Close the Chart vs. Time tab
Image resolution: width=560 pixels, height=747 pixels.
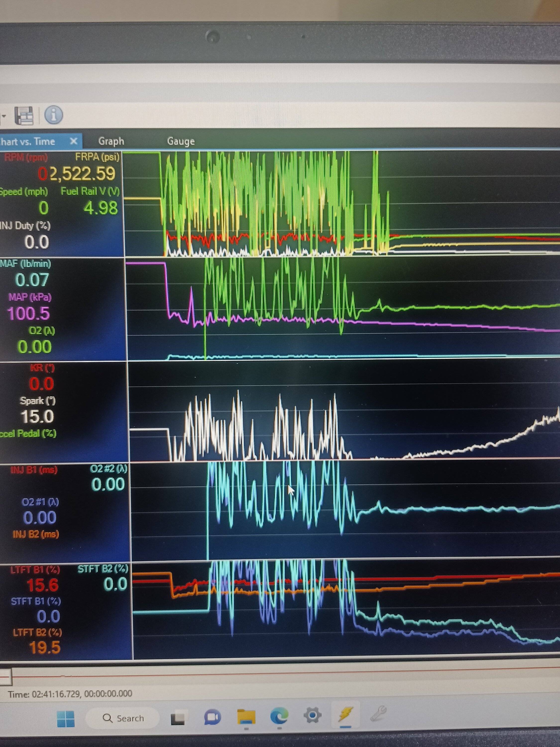[74, 141]
